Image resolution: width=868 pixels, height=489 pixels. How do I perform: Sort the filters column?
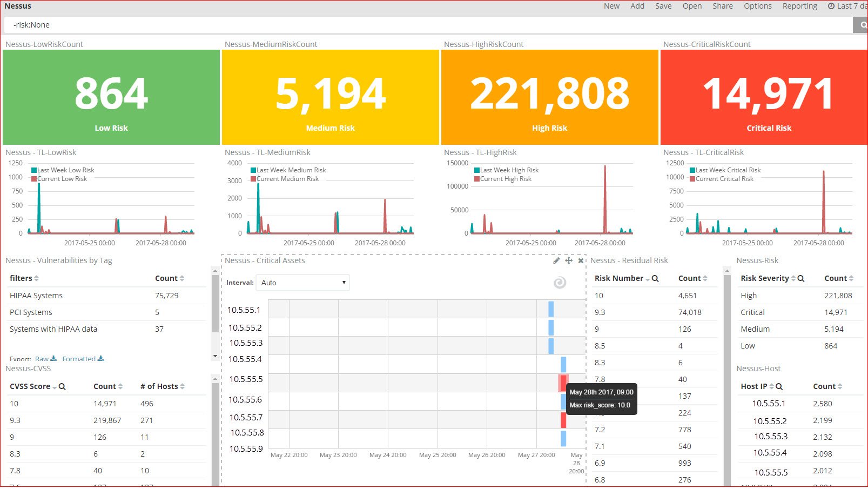pyautogui.click(x=36, y=278)
